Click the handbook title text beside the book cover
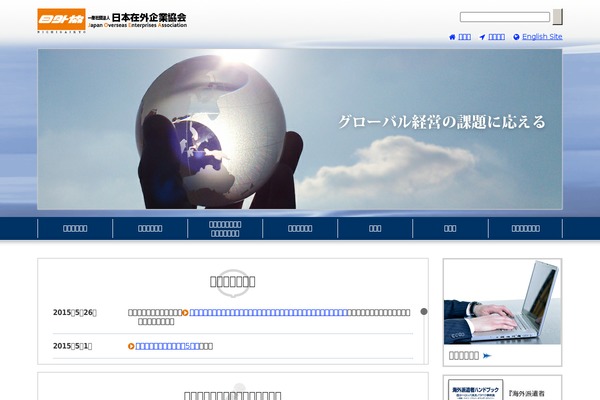The height and width of the screenshot is (400, 600). point(527,393)
